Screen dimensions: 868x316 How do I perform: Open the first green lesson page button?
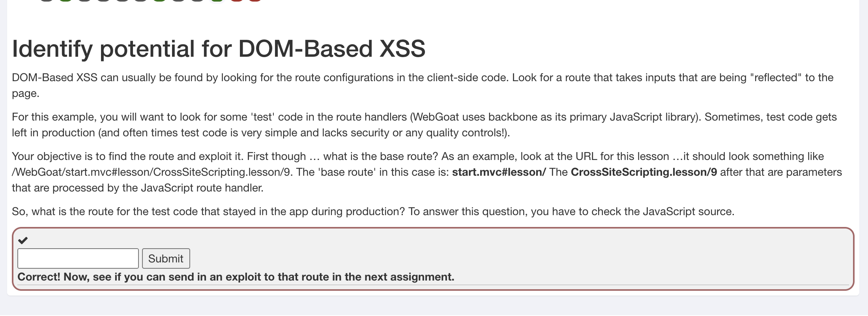tap(65, 0)
